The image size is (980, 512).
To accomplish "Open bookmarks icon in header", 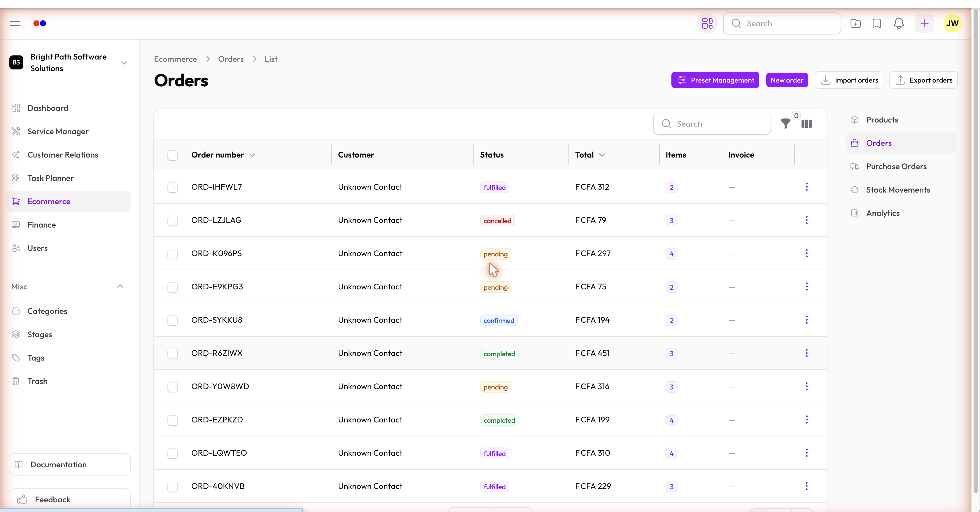I will click(x=876, y=24).
